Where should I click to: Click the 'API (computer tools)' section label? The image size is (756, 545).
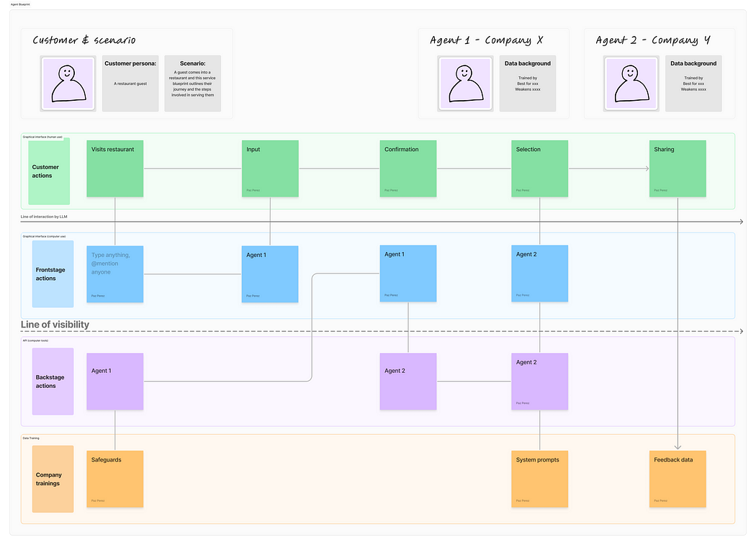pyautogui.click(x=35, y=341)
